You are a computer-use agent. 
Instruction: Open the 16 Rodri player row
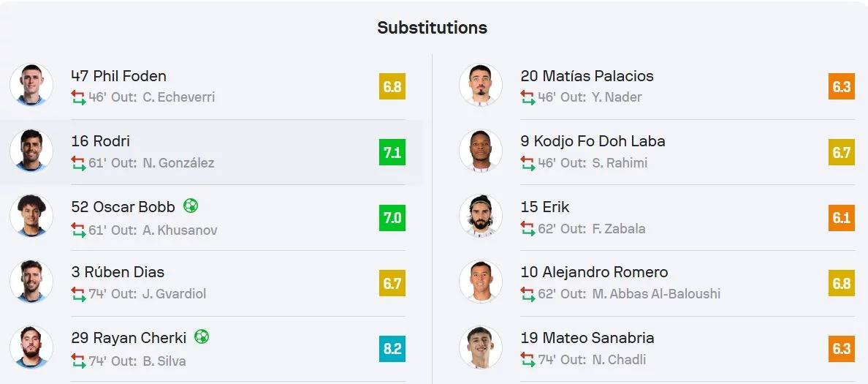coord(210,152)
